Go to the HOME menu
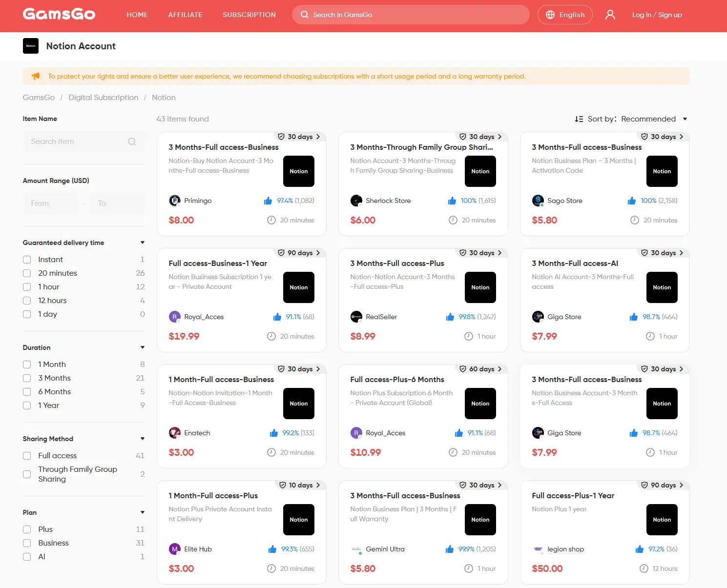 pos(137,15)
